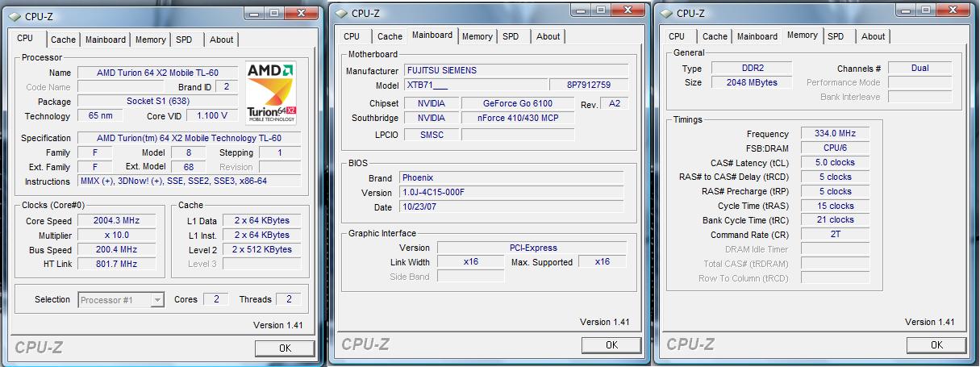Screen dimensions: 980x367
Task: Click Channels # value Dual
Action: (x=920, y=69)
